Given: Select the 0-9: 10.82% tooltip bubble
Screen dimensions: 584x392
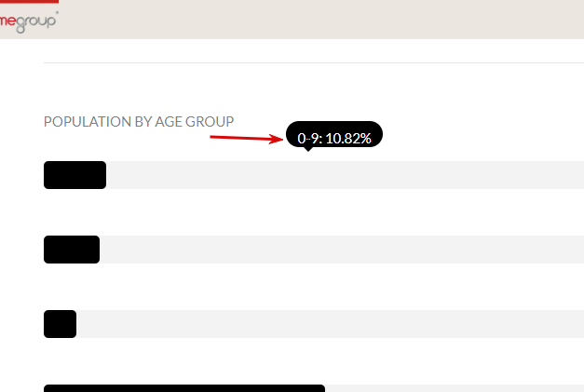Looking at the screenshot, I should (333, 136).
